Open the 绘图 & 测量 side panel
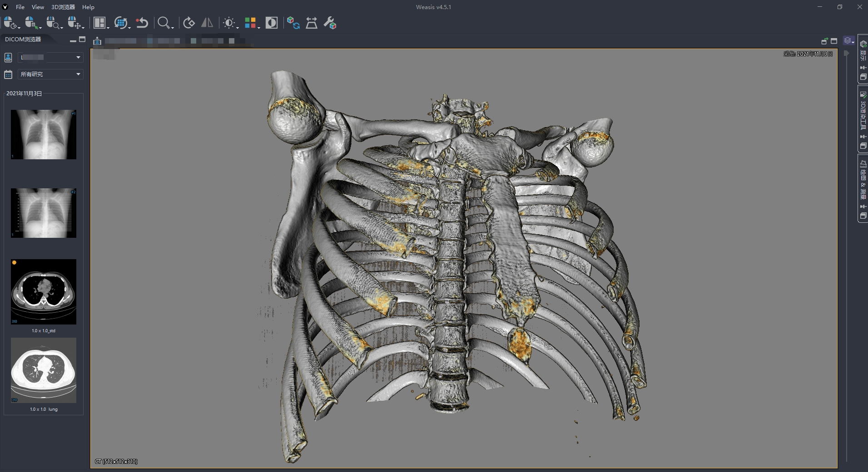The image size is (868, 472). (x=863, y=180)
